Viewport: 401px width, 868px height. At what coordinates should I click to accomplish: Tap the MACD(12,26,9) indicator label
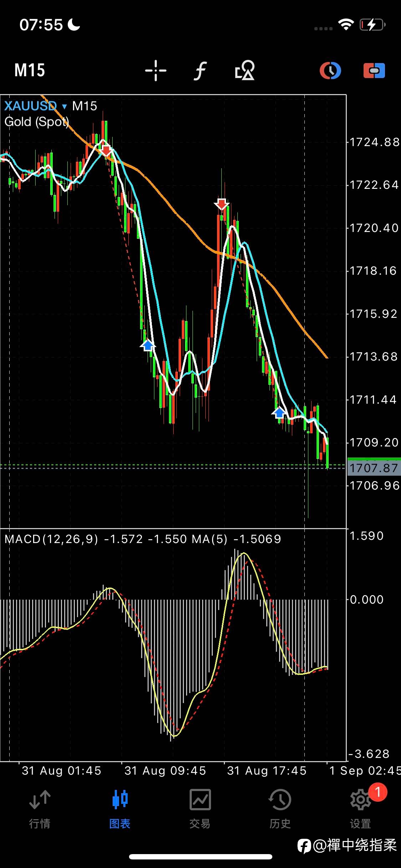(51, 539)
